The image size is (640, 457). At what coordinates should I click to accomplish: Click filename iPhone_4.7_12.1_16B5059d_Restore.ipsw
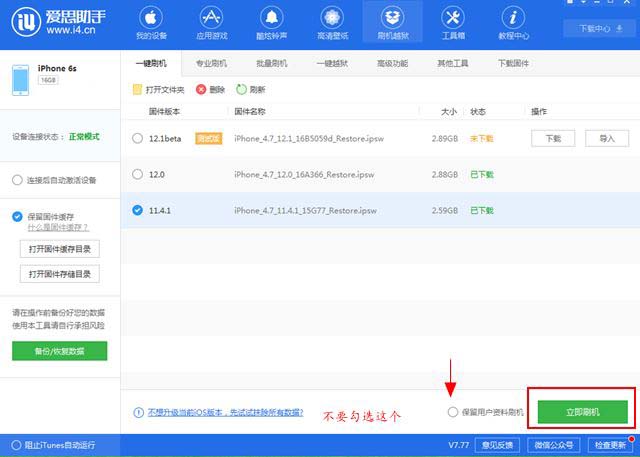(x=309, y=139)
